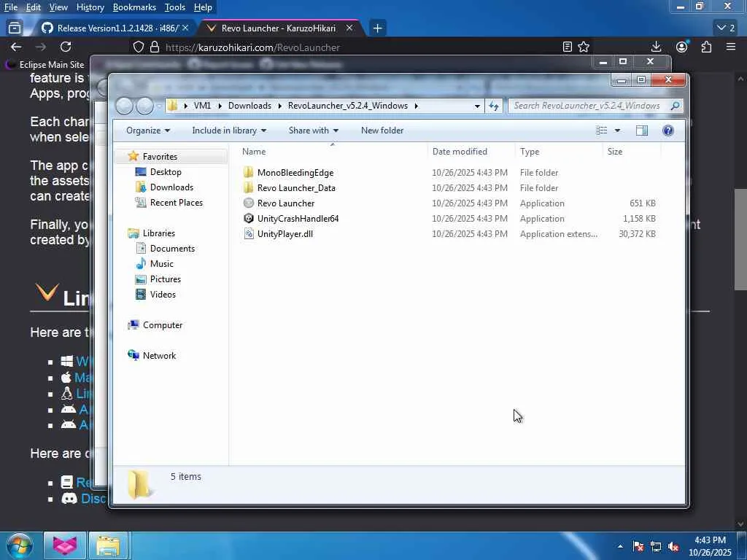Open Downloads in Favorites

click(x=171, y=187)
